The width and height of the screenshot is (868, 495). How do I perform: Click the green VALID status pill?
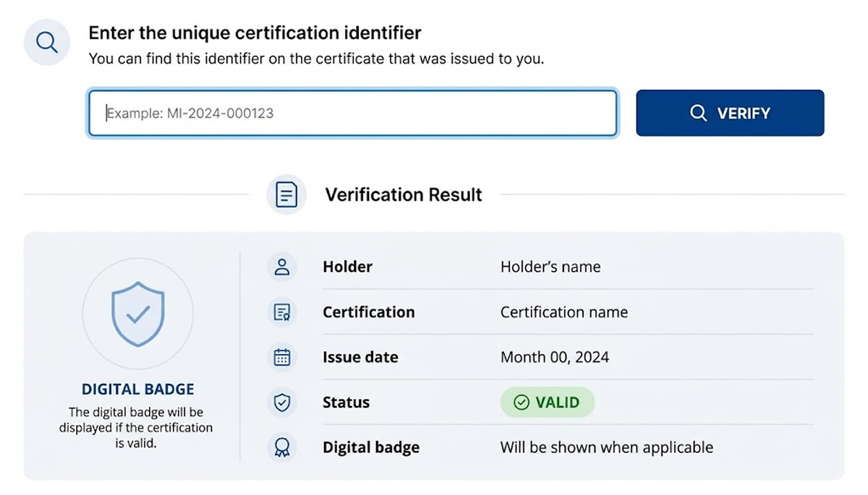548,403
